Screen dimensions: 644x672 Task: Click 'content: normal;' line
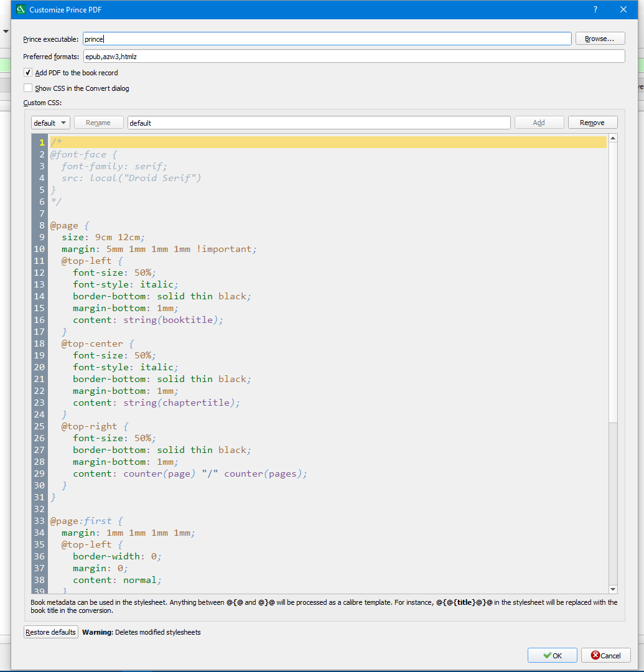(x=117, y=580)
